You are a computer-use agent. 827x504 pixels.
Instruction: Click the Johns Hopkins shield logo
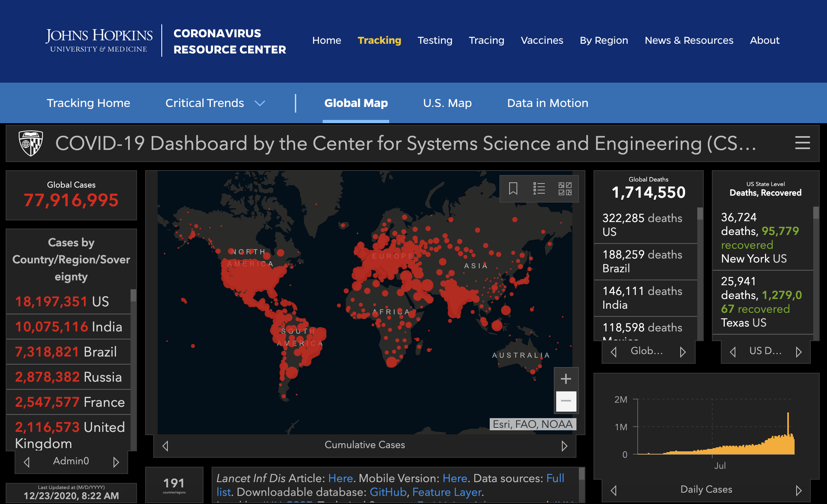point(31,143)
